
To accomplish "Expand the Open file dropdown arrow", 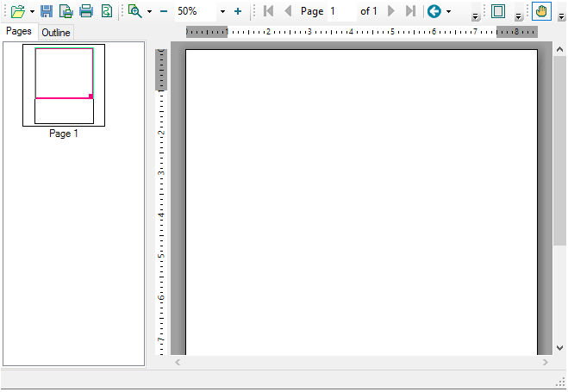I will coord(32,12).
